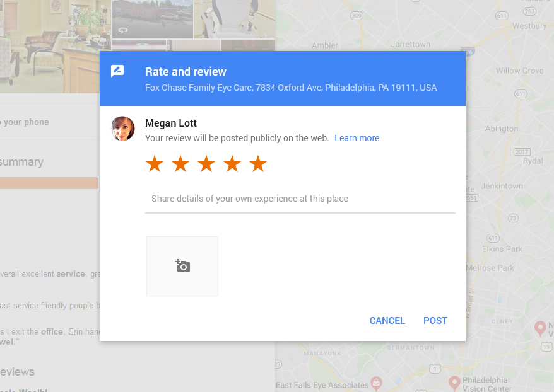Viewport: 554px width, 392px height.
Task: Click the Westbury map label
Action: [x=529, y=26]
